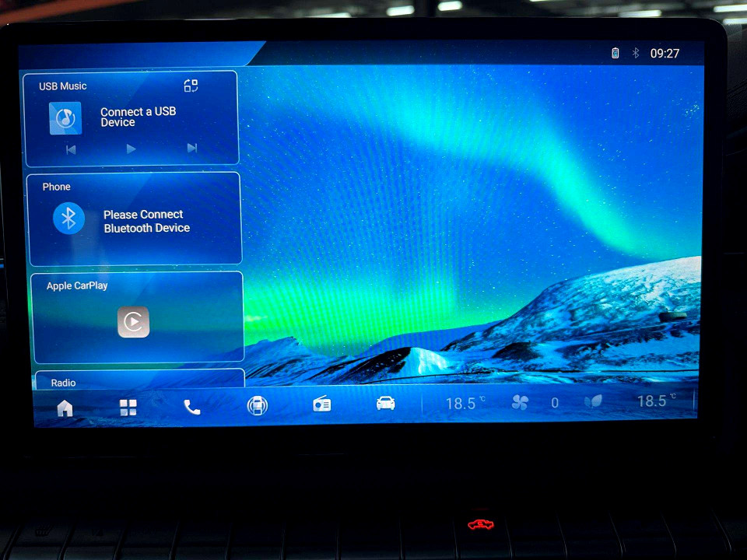Viewport: 747px width, 560px height.
Task: Open vehicle settings car icon
Action: point(385,403)
